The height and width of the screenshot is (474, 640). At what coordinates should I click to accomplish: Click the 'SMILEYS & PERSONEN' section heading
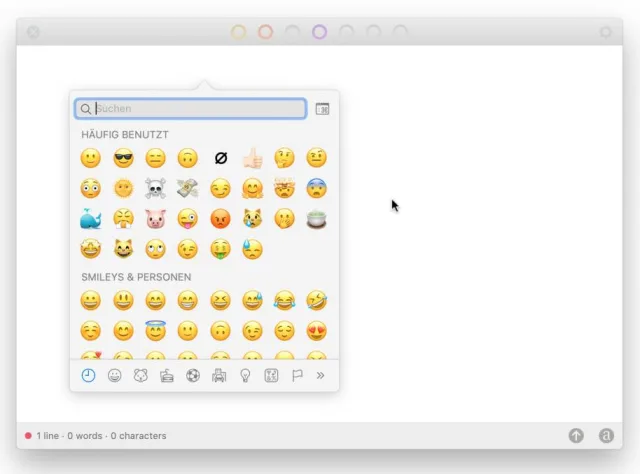point(136,277)
